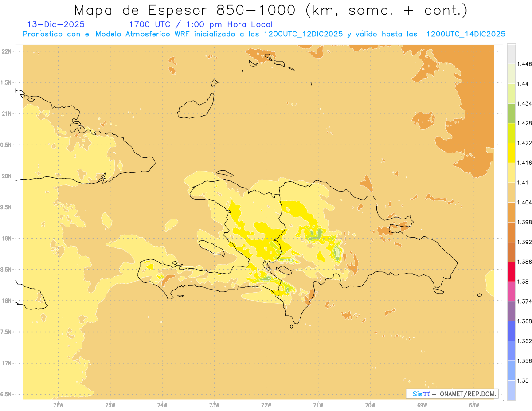Click the legend value 1.446

click(524, 64)
